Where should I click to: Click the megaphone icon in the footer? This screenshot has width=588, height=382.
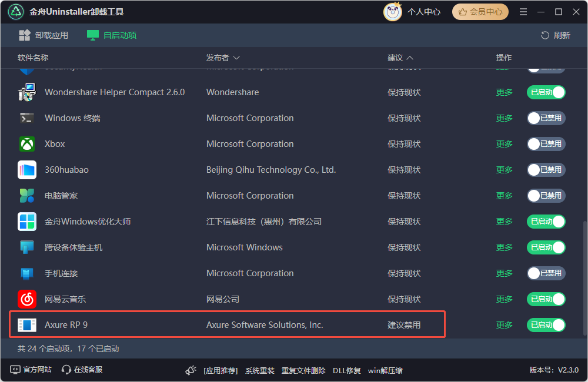191,370
